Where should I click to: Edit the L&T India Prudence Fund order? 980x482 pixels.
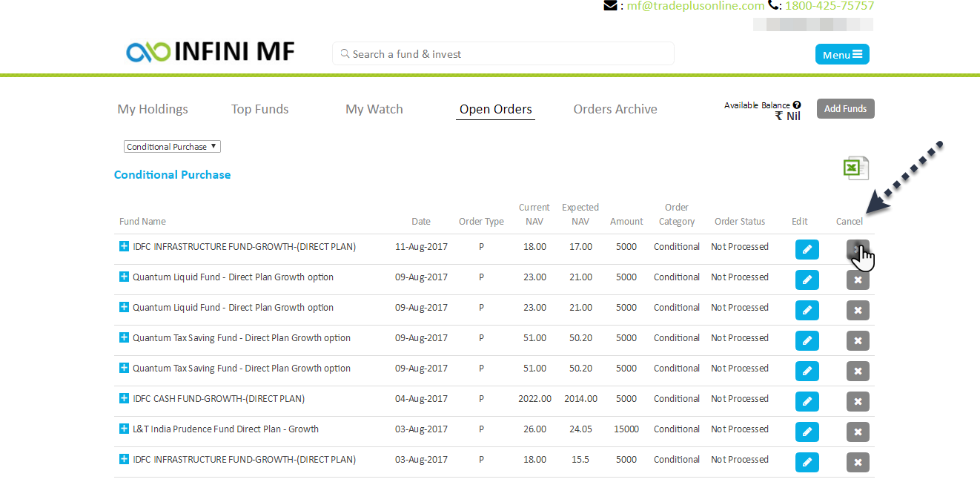coord(807,432)
